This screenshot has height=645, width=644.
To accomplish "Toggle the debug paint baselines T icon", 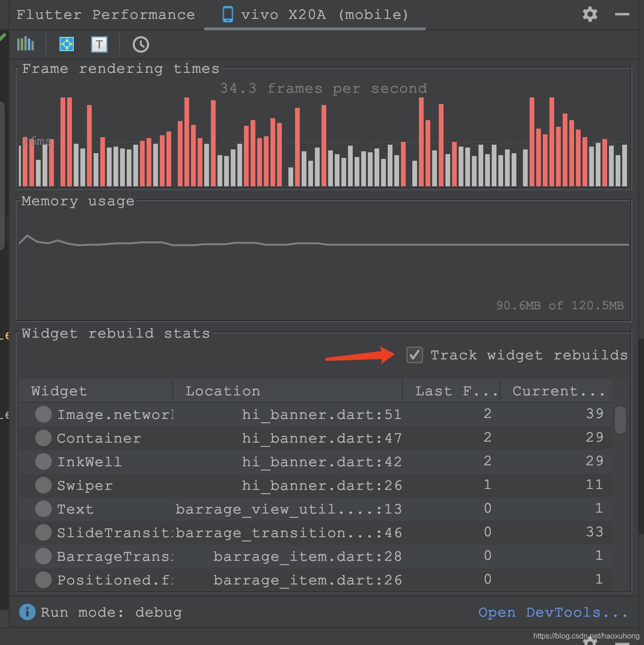I will click(99, 44).
